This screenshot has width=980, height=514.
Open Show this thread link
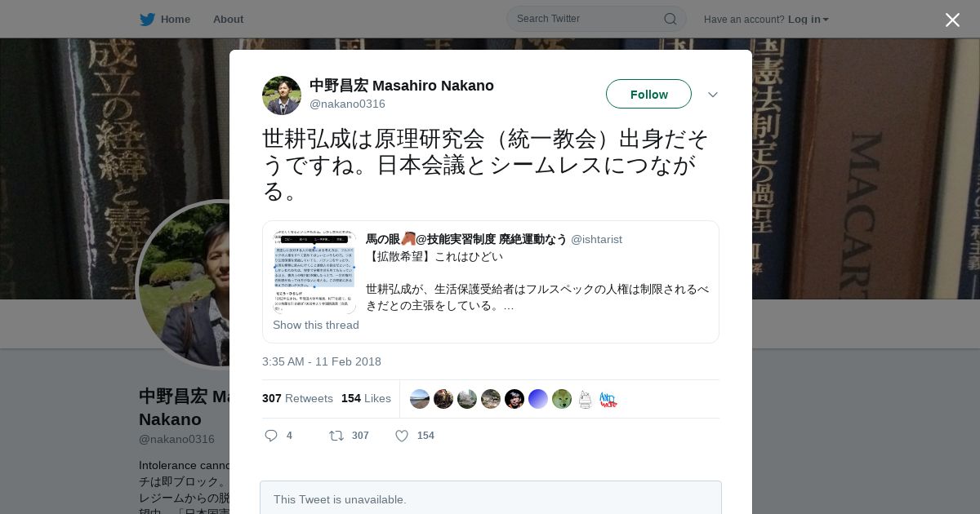(x=316, y=325)
